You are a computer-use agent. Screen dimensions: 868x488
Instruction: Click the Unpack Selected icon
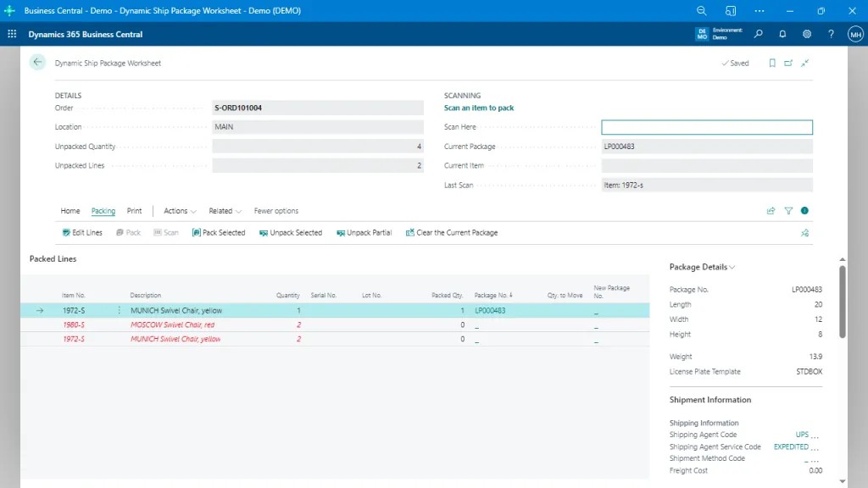click(x=264, y=232)
